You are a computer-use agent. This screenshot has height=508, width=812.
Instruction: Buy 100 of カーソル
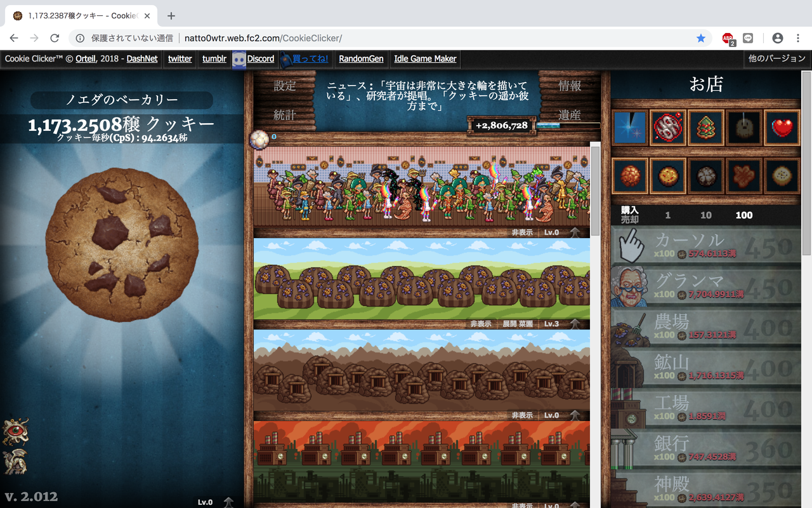pos(706,246)
